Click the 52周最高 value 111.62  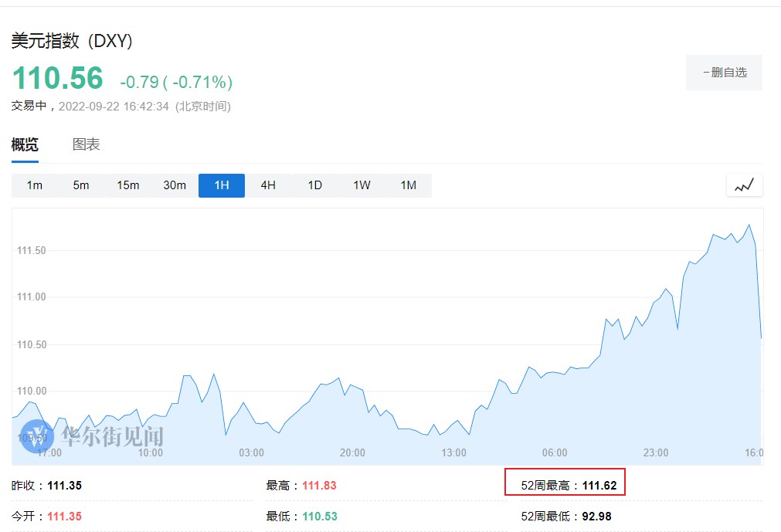pyautogui.click(x=599, y=486)
